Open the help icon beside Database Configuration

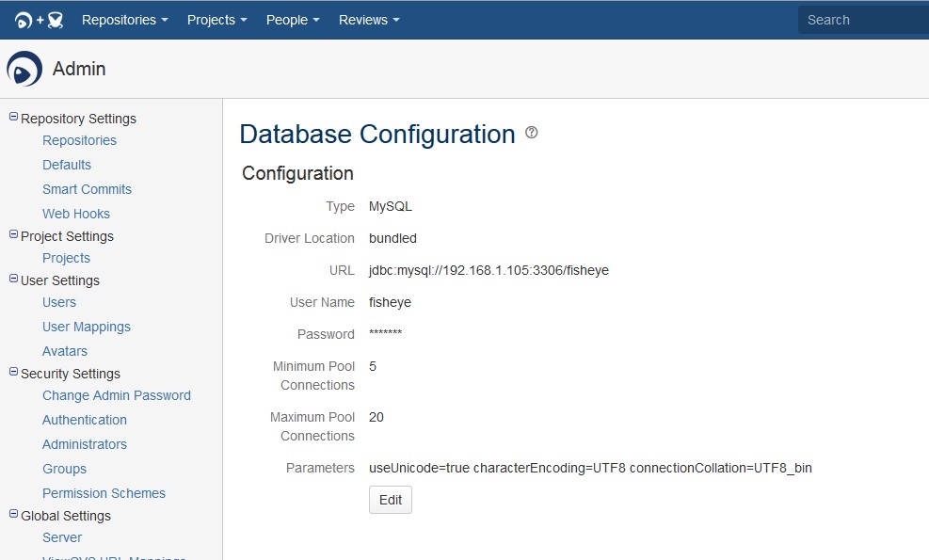coord(532,133)
